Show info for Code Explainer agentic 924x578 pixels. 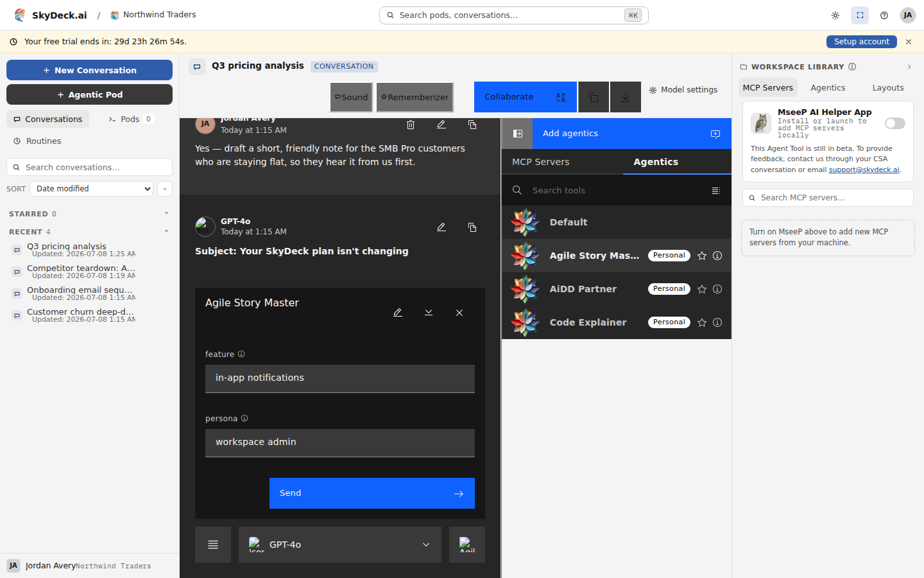click(717, 322)
